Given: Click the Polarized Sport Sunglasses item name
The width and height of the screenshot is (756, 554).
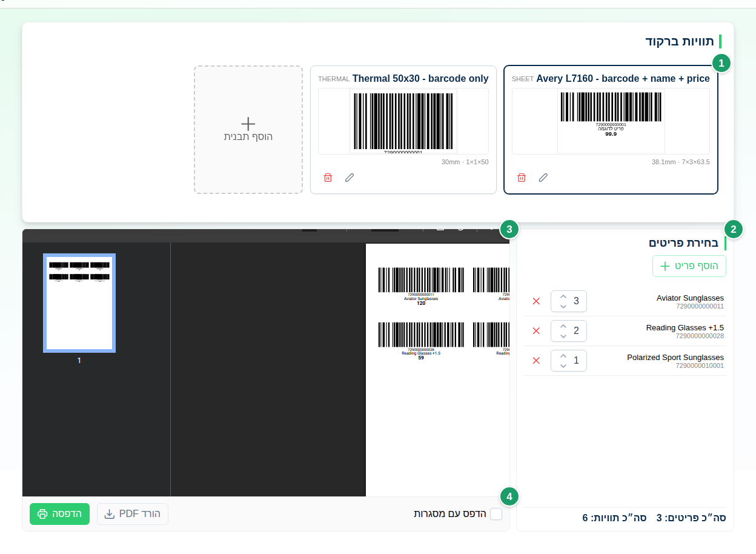Looking at the screenshot, I should pyautogui.click(x=675, y=358).
